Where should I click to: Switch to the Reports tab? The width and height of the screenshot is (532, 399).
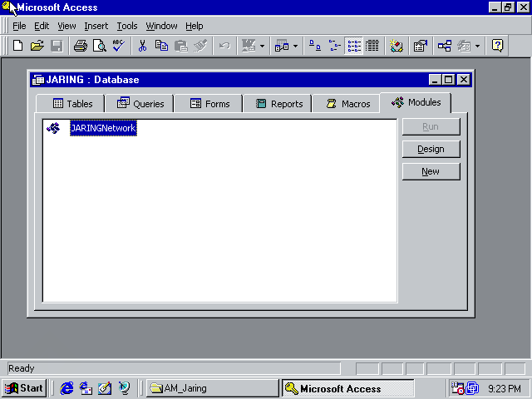click(278, 103)
